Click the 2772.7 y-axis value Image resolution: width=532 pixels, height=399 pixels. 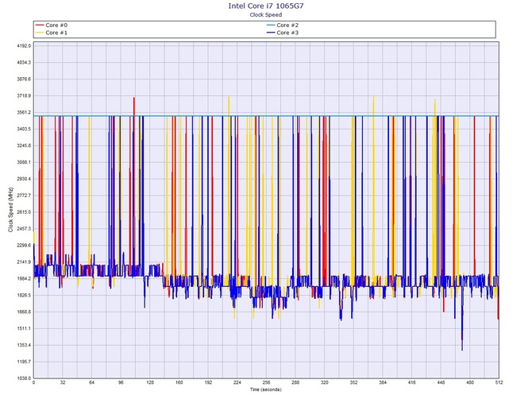24,196
